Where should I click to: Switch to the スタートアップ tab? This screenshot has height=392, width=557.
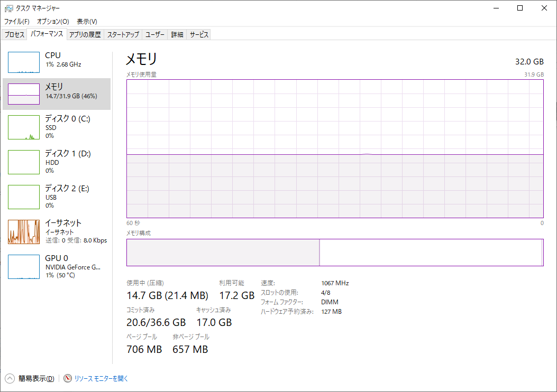123,34
